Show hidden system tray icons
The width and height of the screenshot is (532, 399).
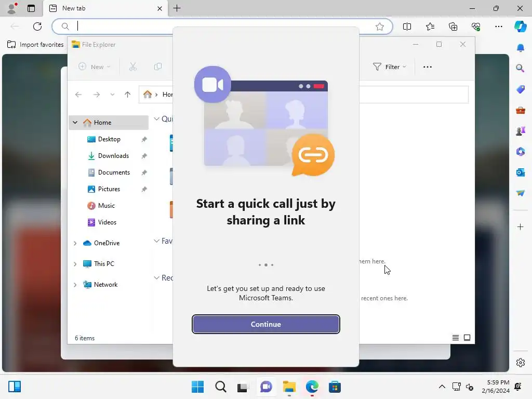(x=442, y=387)
